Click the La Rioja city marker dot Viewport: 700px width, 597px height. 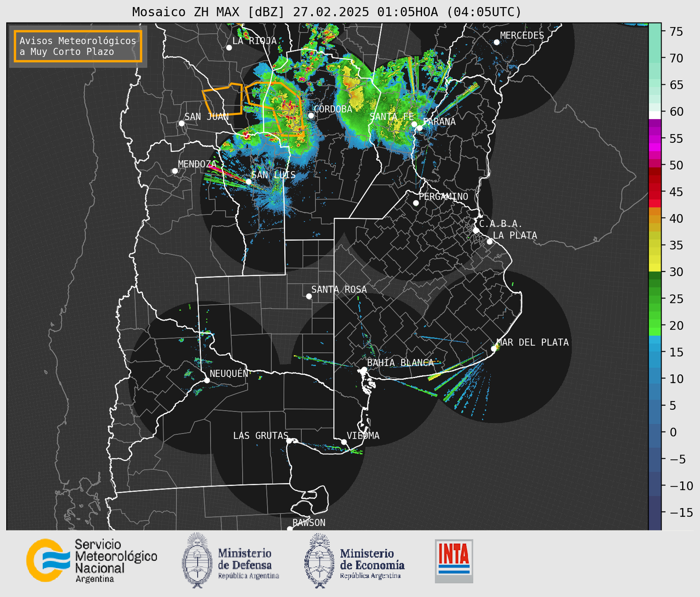pyautogui.click(x=229, y=48)
